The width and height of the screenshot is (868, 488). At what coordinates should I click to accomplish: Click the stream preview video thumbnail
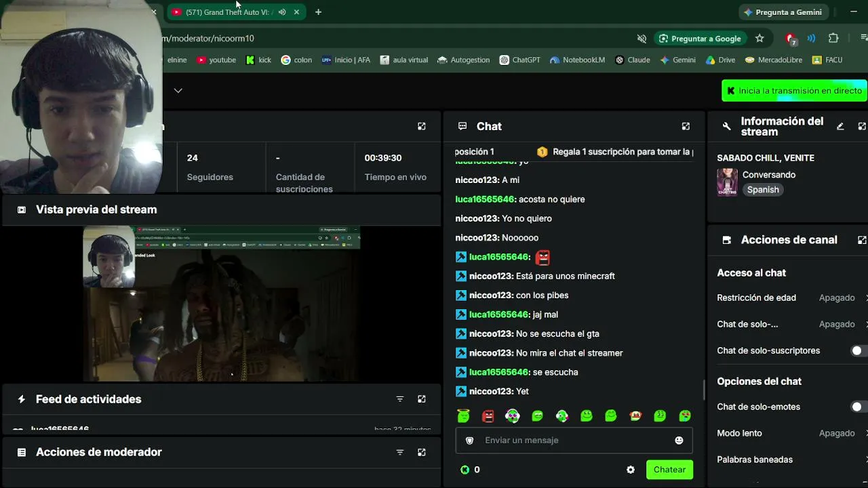click(x=222, y=304)
